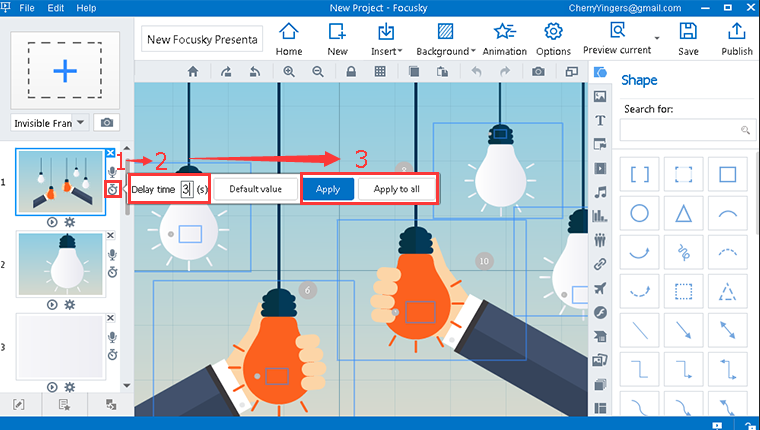Click the Delay time input field
This screenshot has height=430, width=760.
(187, 189)
